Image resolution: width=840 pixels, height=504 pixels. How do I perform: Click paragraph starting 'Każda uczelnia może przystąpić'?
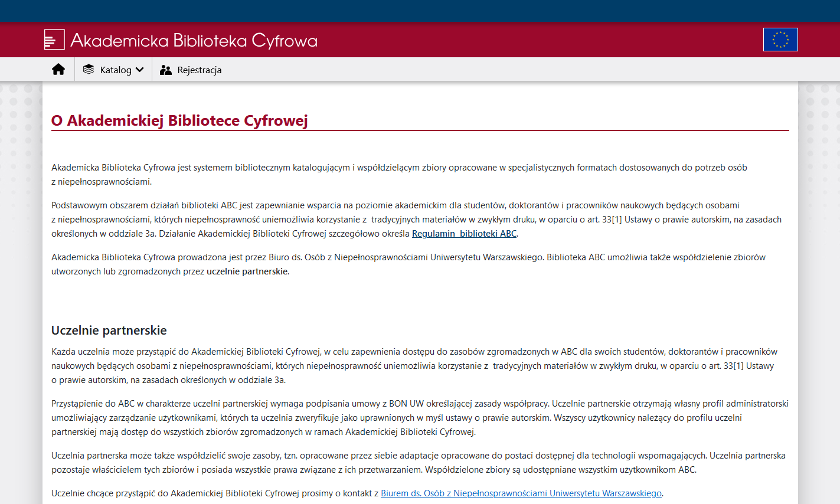414,366
